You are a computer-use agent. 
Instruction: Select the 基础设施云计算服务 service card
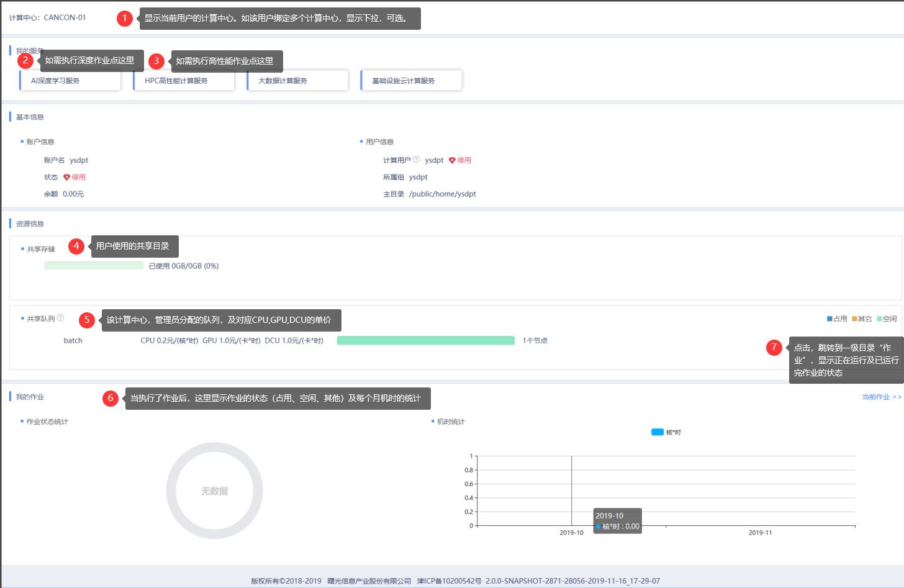[411, 81]
